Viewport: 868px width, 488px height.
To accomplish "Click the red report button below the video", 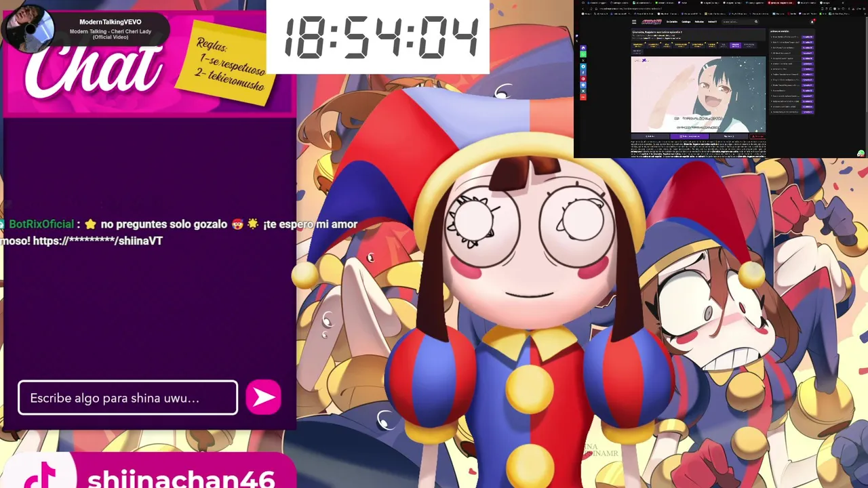I will 757,136.
